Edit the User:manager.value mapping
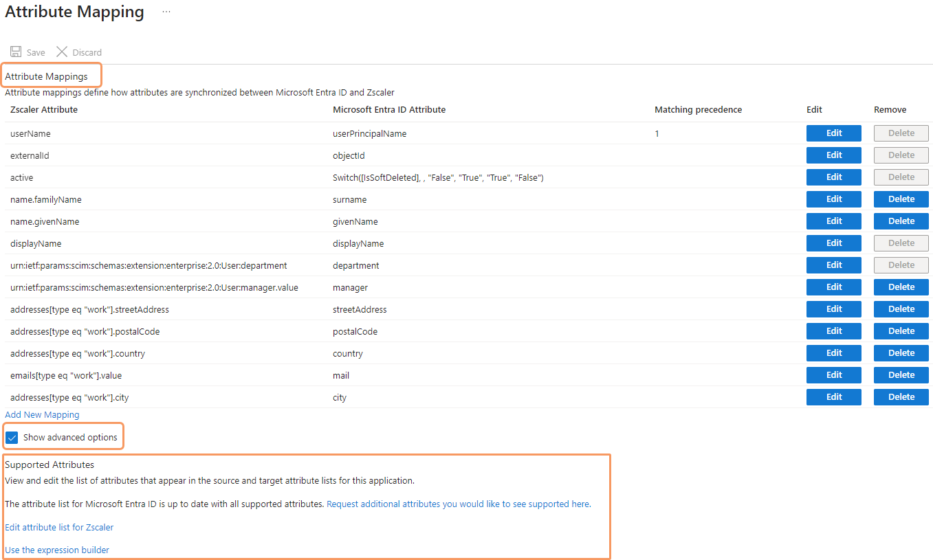 pos(833,287)
